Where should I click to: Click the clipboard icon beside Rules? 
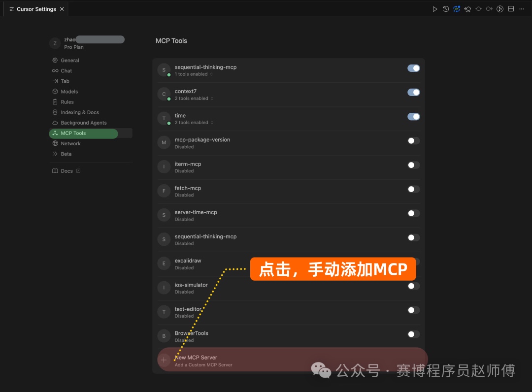(x=55, y=102)
